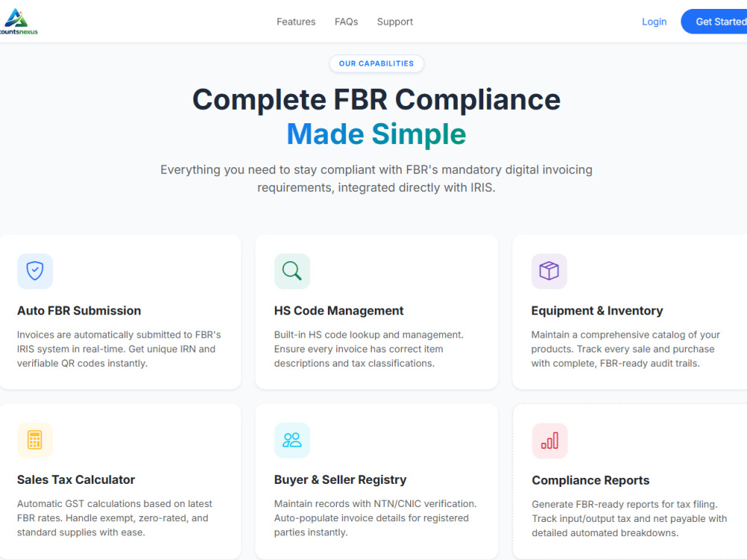
Task: Click the 'Built-in HS code lookup' description
Action: pyautogui.click(x=369, y=349)
